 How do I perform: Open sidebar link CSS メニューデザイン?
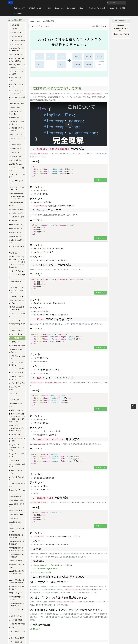point(16,55)
